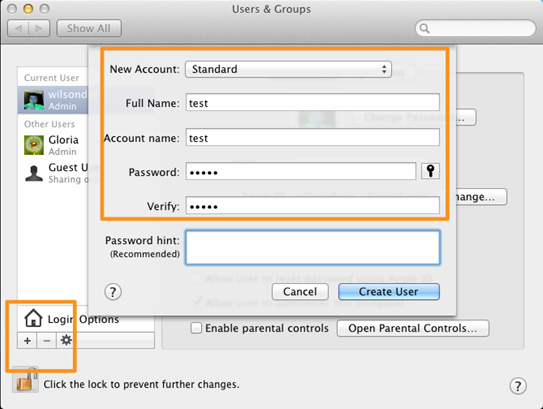
Task: Minimize the window with the yellow button
Action: point(28,9)
